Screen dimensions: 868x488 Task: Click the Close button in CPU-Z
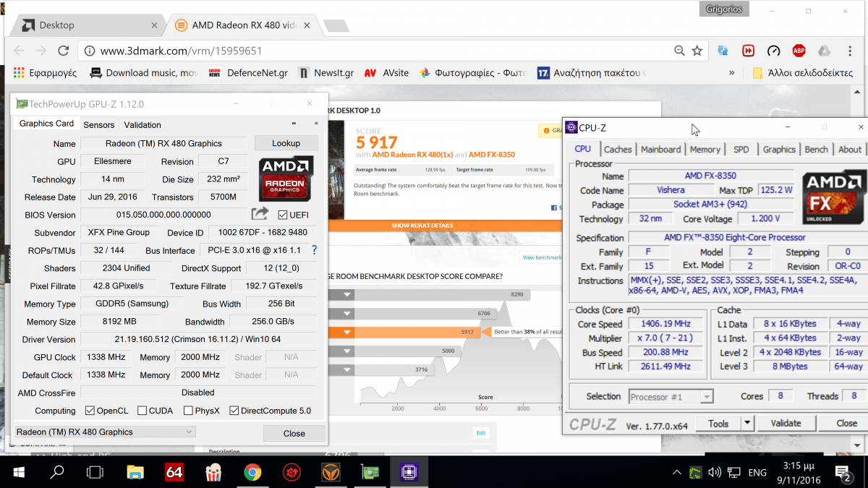(x=847, y=424)
